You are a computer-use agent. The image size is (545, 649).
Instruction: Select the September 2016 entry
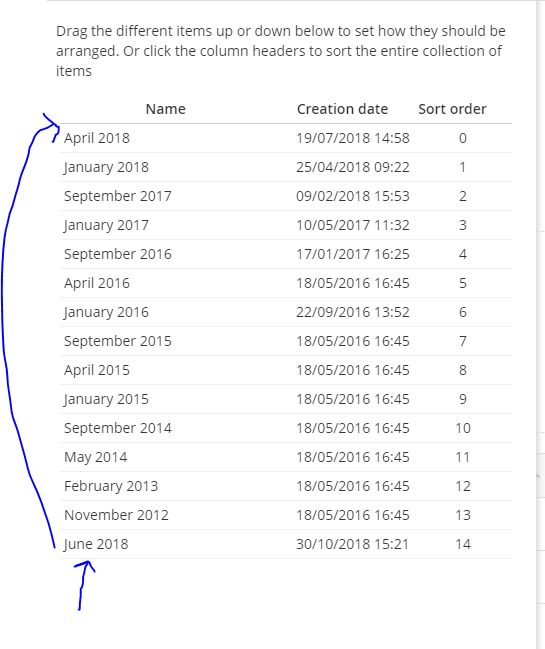pyautogui.click(x=286, y=254)
